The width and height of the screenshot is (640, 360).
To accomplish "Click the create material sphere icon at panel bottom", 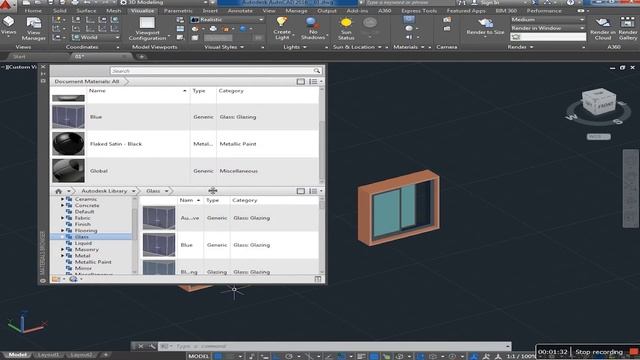I will pos(73,279).
